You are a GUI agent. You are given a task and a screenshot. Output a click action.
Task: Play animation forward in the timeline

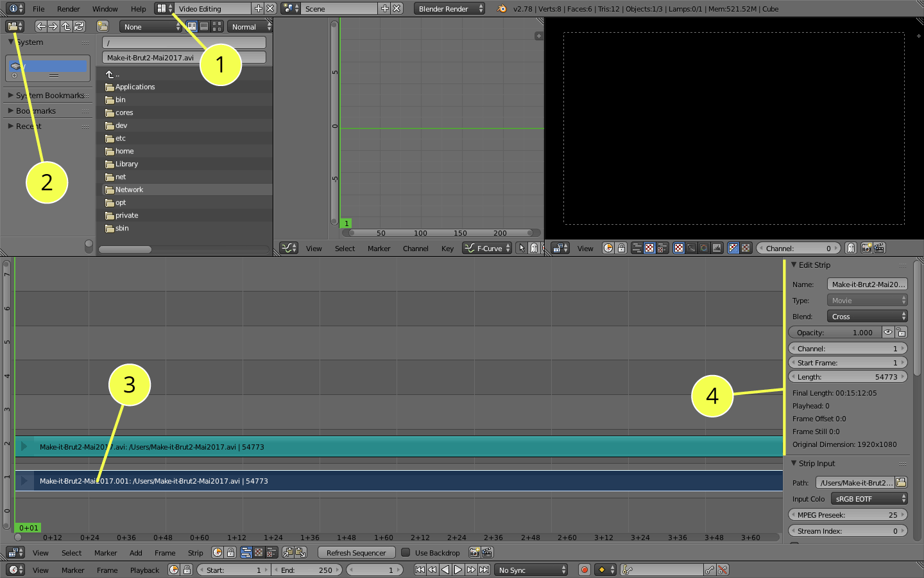point(458,570)
